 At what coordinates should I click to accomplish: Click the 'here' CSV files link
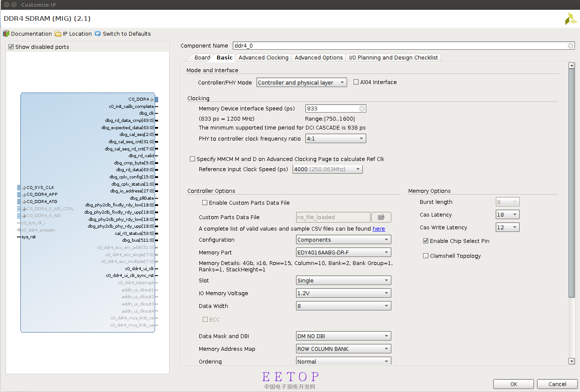[x=379, y=229]
